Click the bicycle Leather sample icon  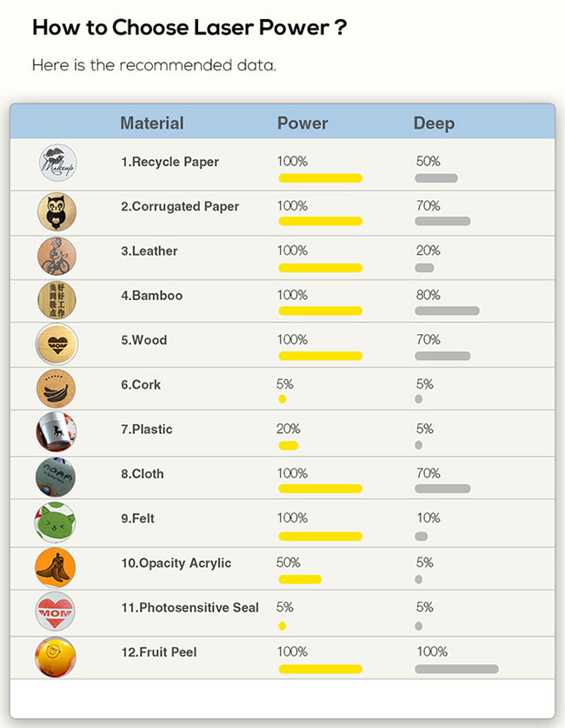[56, 256]
